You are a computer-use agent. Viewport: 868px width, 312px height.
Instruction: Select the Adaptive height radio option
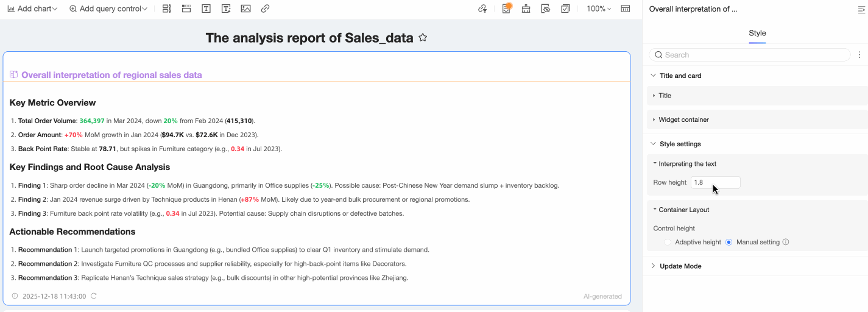(x=668, y=242)
